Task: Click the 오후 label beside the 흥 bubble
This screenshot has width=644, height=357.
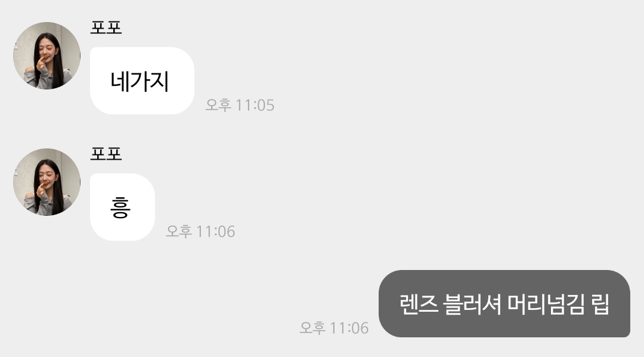Action: [x=179, y=231]
